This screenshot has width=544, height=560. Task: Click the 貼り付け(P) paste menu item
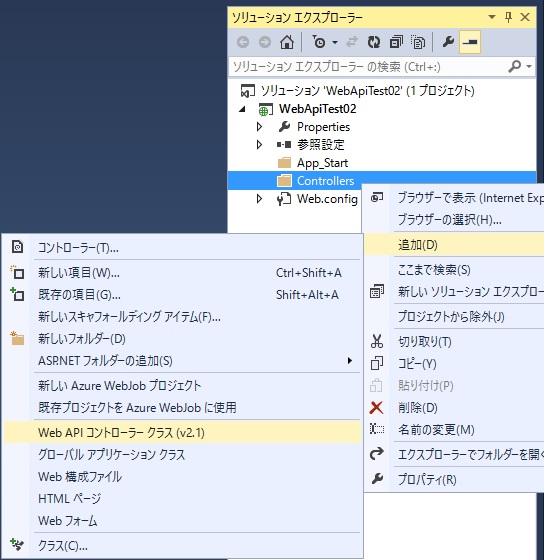coord(454,386)
